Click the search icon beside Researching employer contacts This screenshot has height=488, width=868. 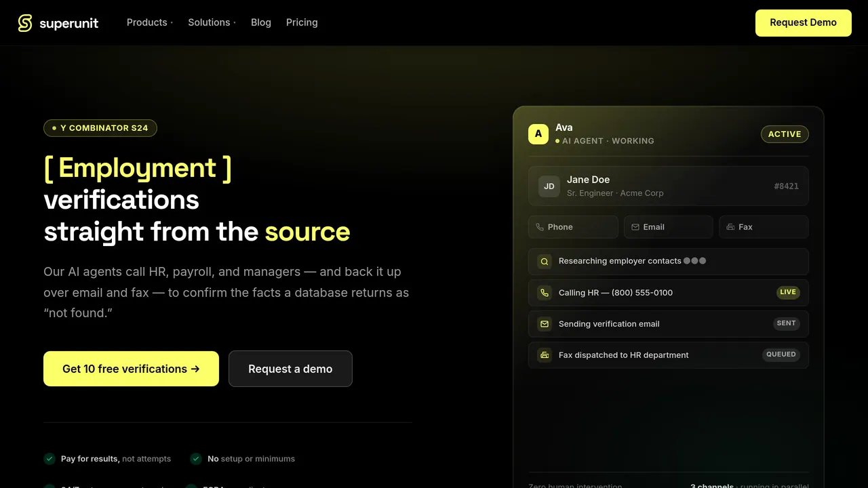point(544,262)
